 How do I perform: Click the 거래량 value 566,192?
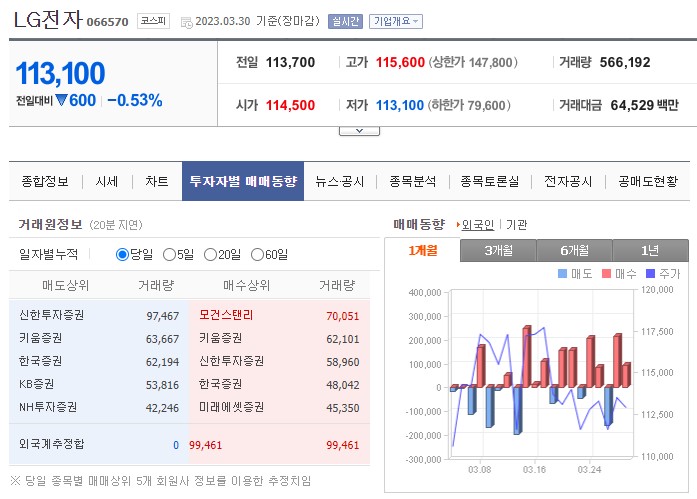[x=625, y=62]
